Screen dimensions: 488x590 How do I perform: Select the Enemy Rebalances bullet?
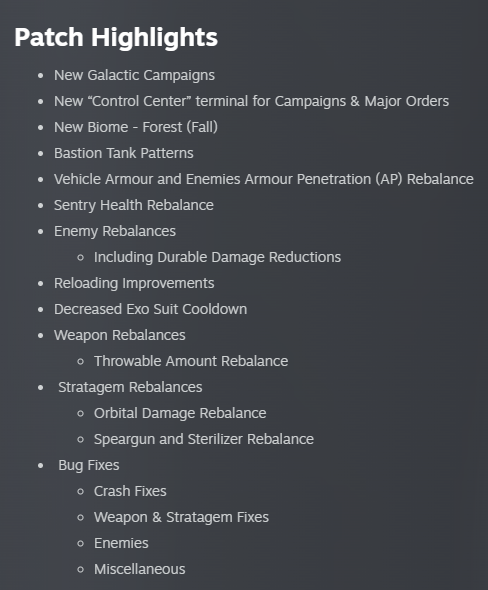[x=115, y=231]
